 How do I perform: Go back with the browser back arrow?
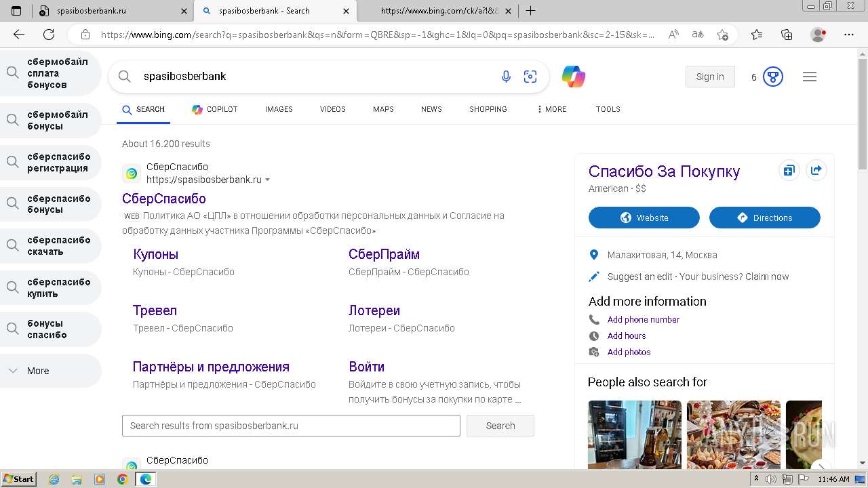point(19,35)
